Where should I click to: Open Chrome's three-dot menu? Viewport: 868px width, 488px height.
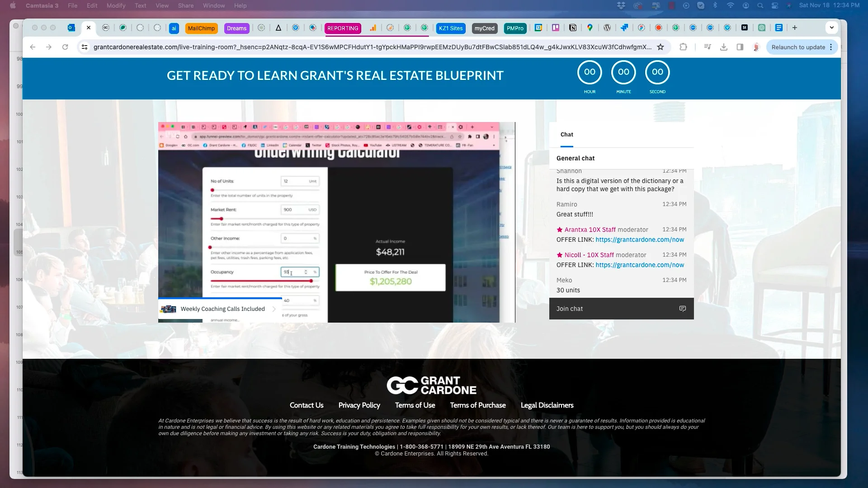830,47
